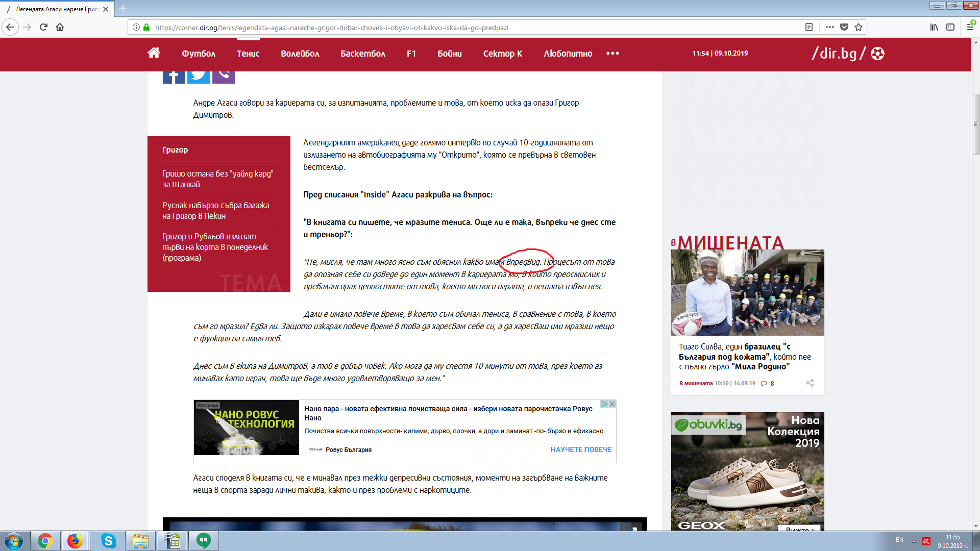Select the Волейбол section
Screen dimensions: 980x551
[300, 54]
